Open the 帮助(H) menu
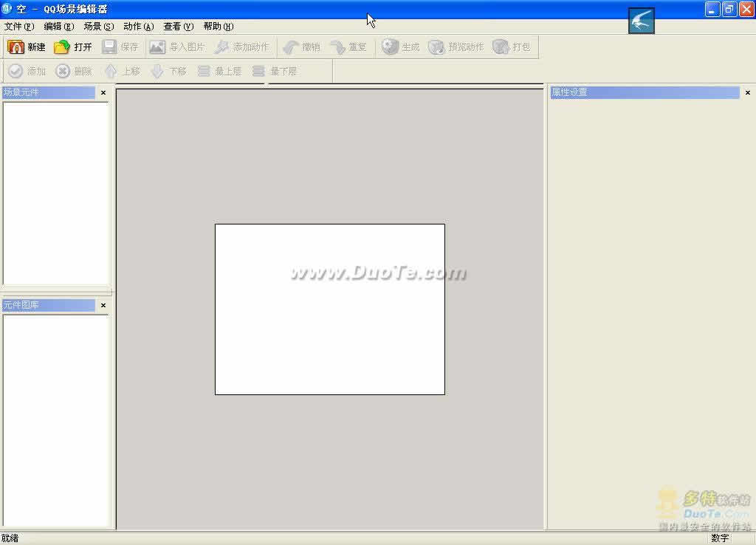The image size is (756, 545). click(218, 27)
